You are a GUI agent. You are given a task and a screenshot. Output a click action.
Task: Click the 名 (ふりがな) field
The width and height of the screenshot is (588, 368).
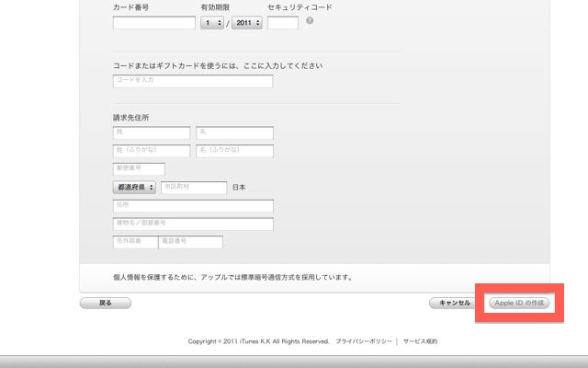(235, 151)
